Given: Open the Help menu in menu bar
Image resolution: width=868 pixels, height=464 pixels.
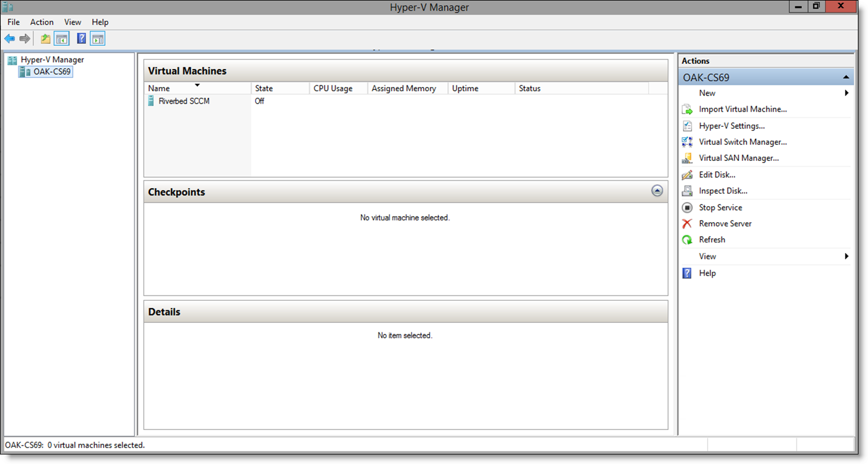Looking at the screenshot, I should coord(100,22).
